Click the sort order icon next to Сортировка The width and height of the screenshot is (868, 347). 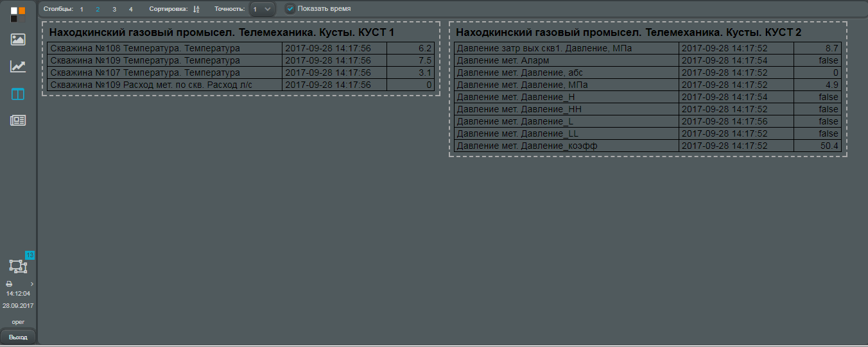click(196, 9)
